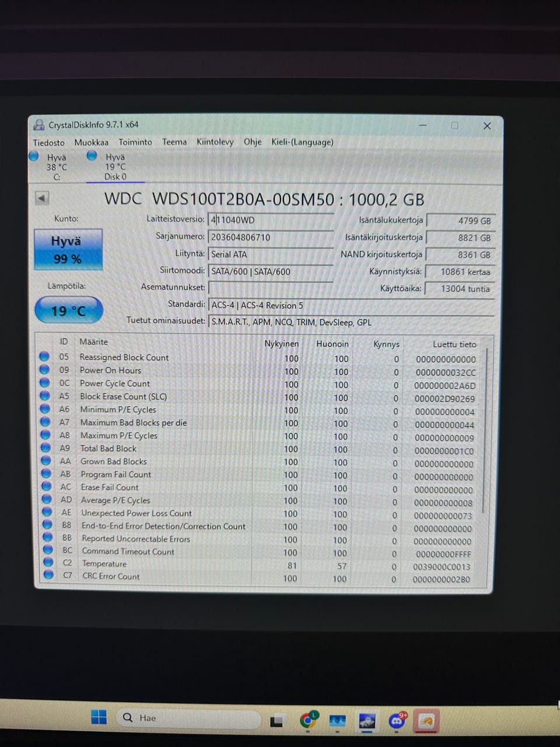
Task: Click the CrystalDiskInfo title bar app icon
Action: 39,125
